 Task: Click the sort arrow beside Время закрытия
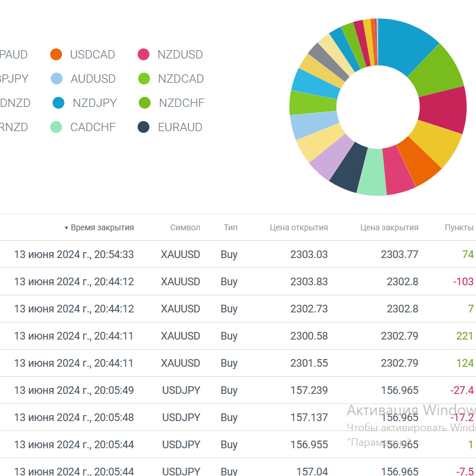tap(66, 228)
